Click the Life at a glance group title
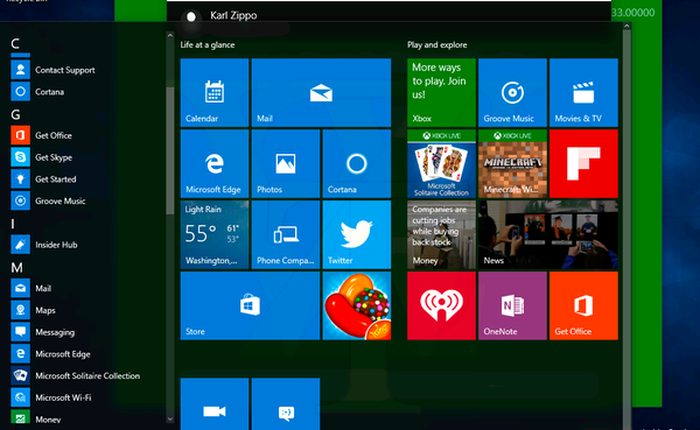 [207, 45]
